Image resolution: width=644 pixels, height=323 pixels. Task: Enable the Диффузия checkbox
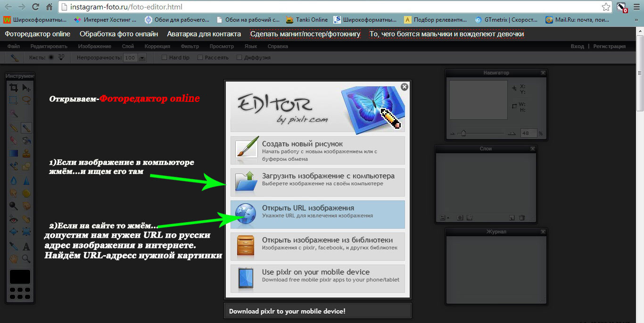tap(239, 58)
